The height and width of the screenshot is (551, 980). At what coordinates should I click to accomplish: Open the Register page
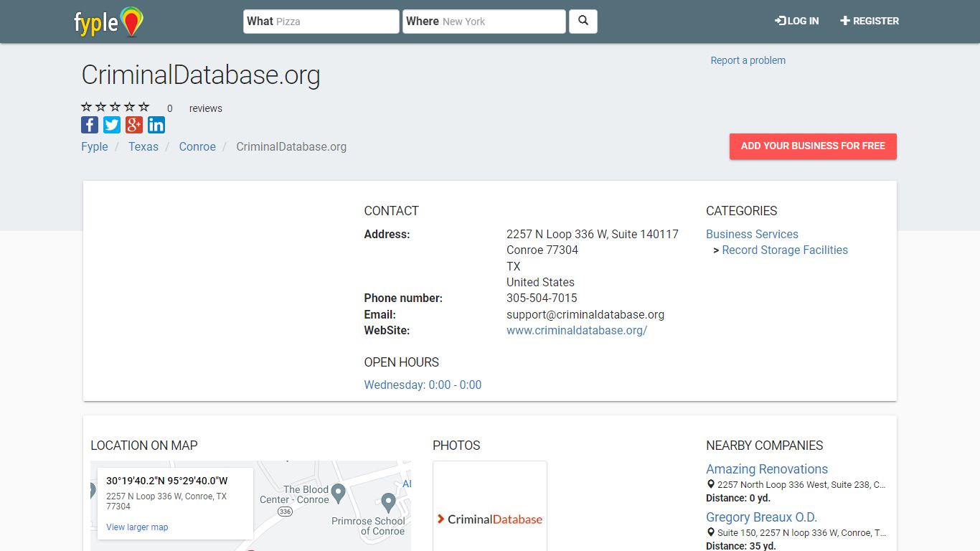(x=870, y=21)
